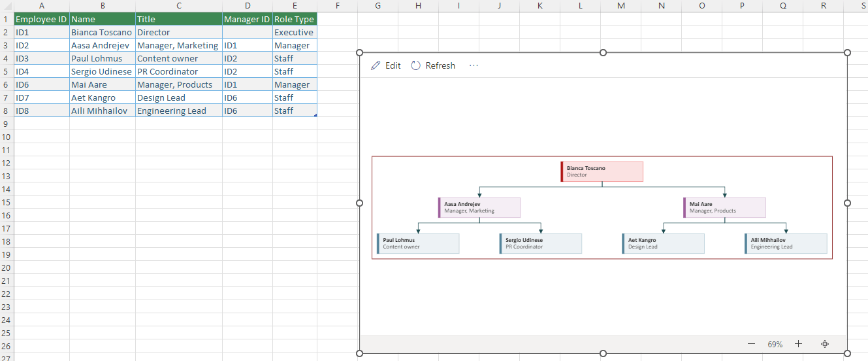
Task: Click the Edit pencil icon
Action: pyautogui.click(x=376, y=65)
